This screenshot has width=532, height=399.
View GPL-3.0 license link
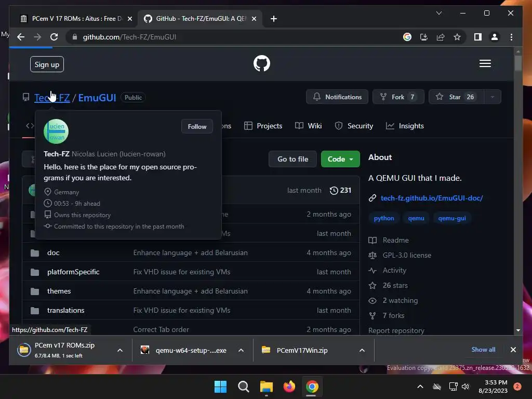(400, 255)
